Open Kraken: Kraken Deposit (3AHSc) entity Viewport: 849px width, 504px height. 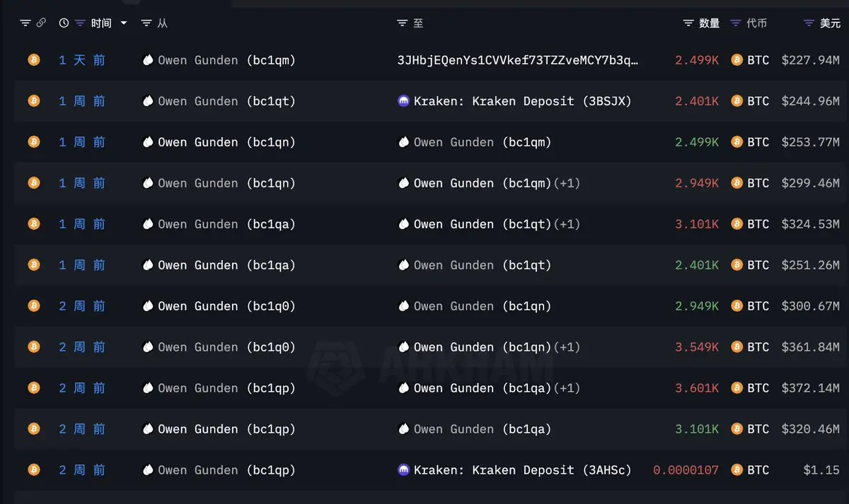(x=522, y=470)
